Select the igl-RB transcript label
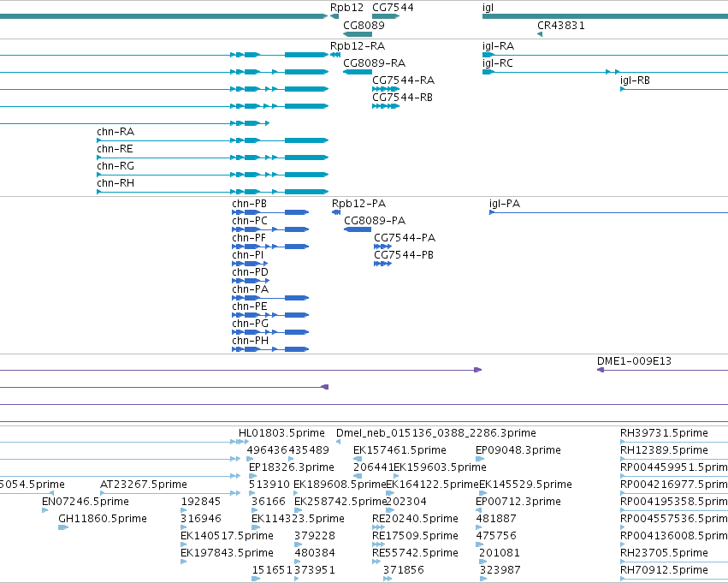The image size is (728, 583). tap(635, 80)
